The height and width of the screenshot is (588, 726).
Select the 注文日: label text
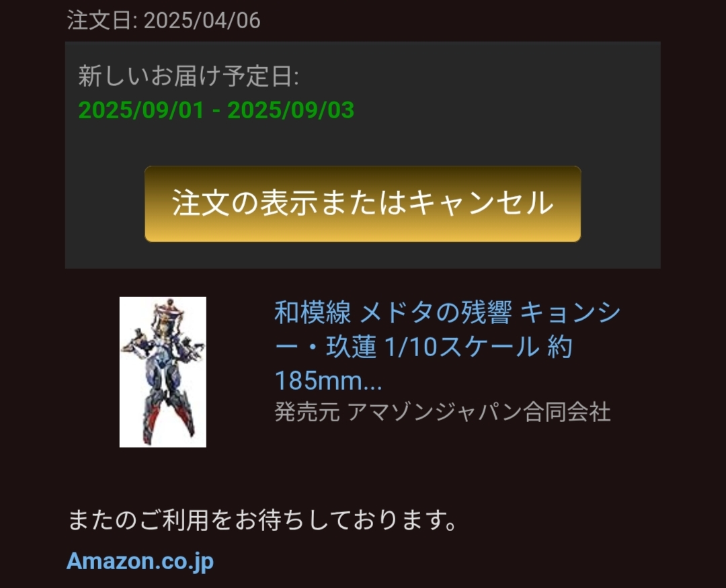pyautogui.click(x=102, y=20)
